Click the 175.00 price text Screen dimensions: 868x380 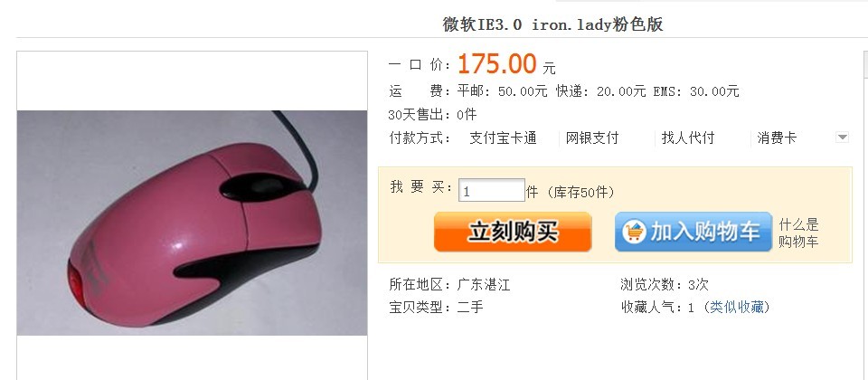point(497,63)
